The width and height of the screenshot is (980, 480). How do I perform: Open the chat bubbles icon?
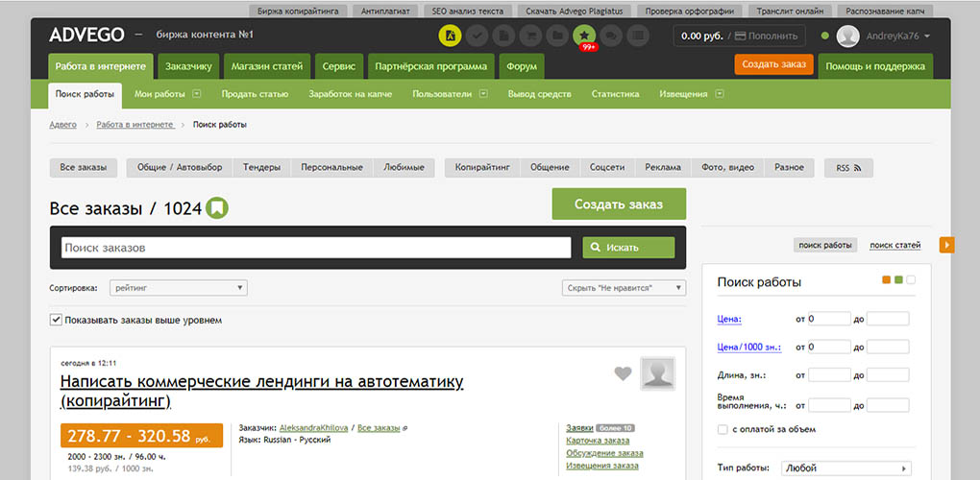(x=611, y=36)
